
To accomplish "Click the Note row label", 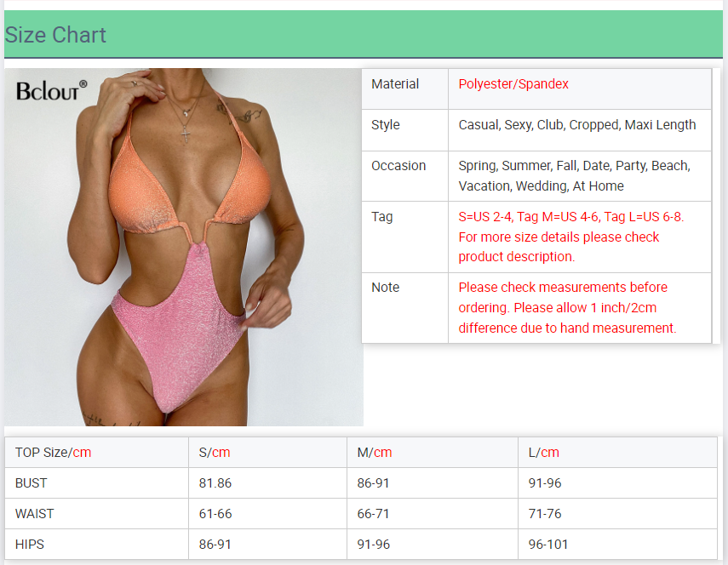I will point(385,288).
